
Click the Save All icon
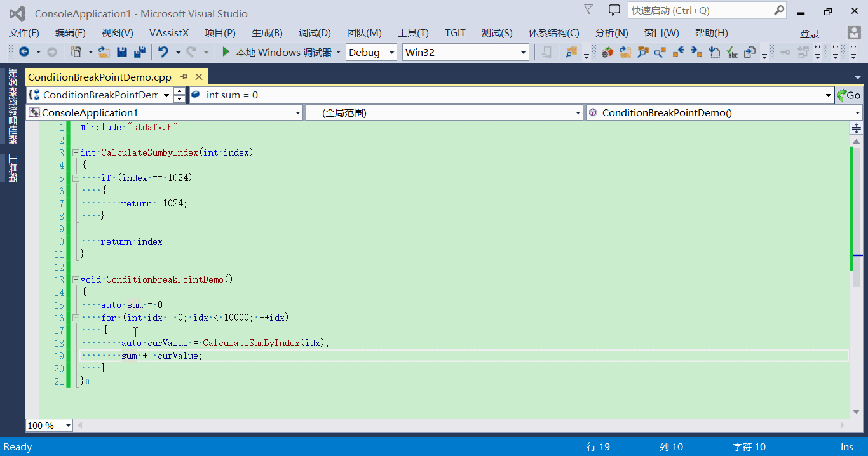pos(139,52)
